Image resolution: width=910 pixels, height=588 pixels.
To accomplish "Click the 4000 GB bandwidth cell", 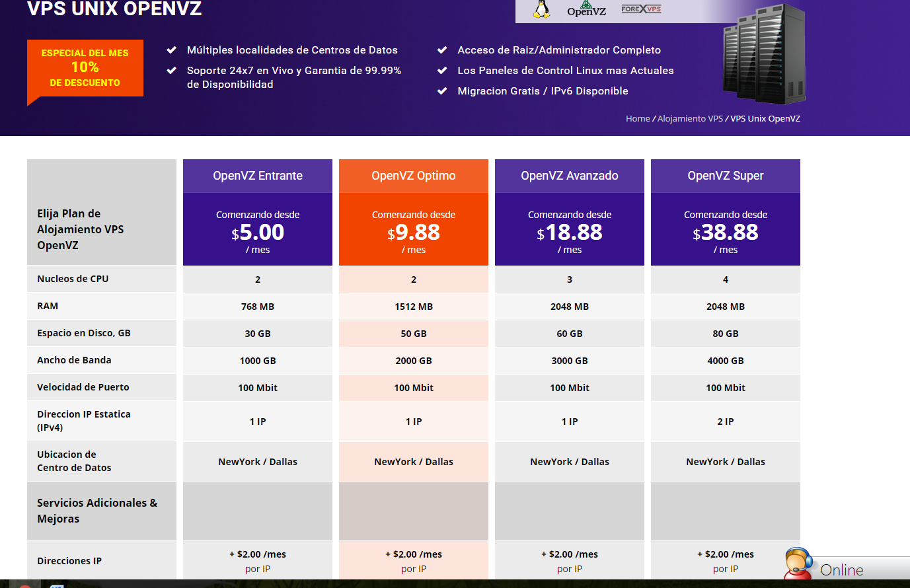I will (726, 361).
